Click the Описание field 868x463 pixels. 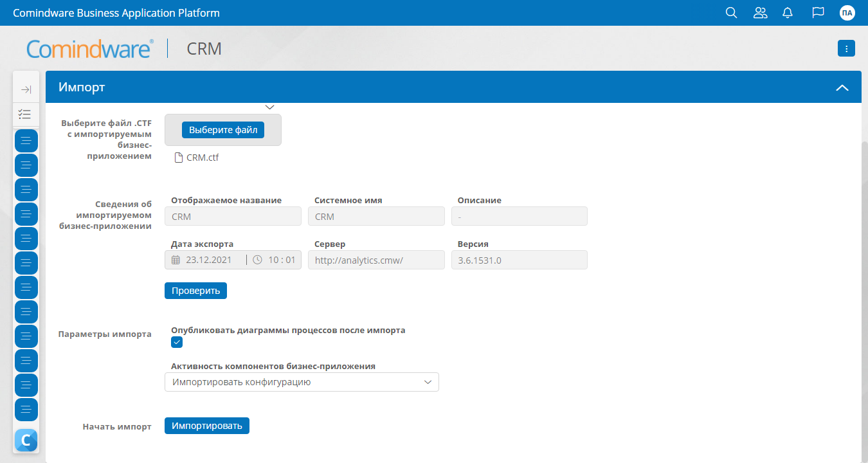pos(520,216)
